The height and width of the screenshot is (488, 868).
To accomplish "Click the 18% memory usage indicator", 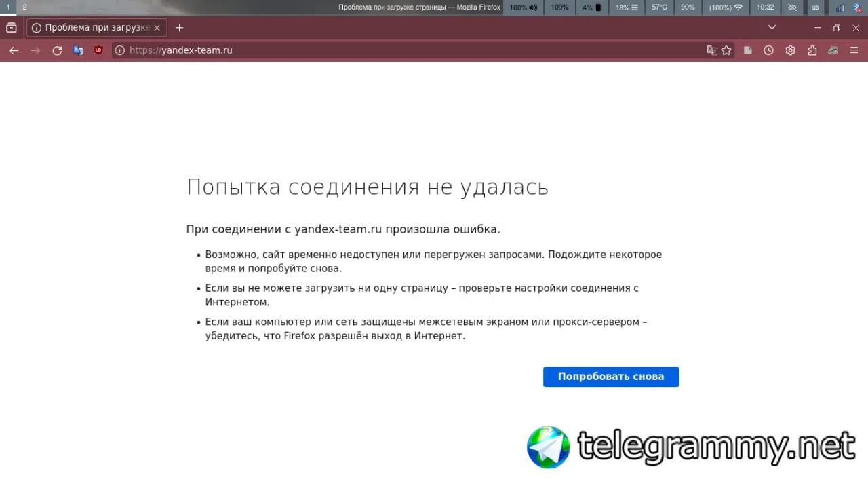I will tap(627, 7).
